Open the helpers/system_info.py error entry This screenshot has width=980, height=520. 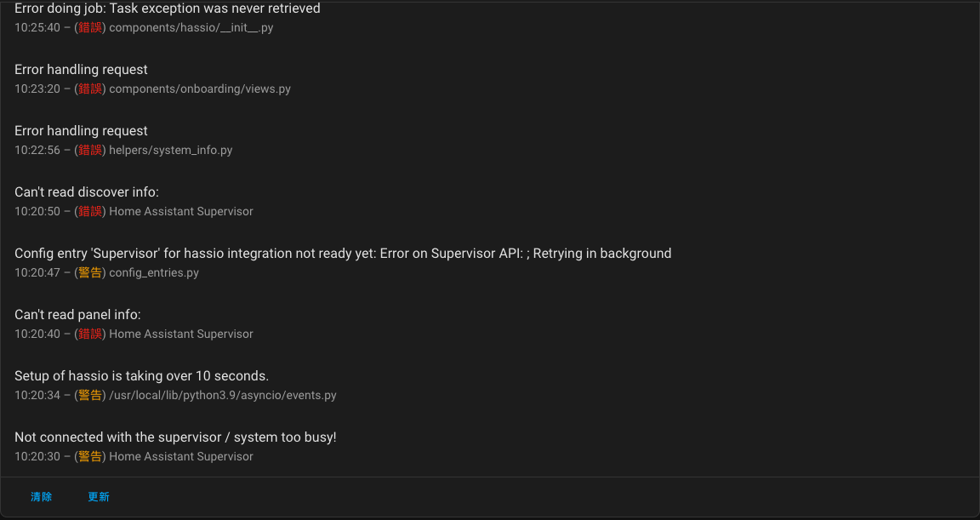click(490, 140)
